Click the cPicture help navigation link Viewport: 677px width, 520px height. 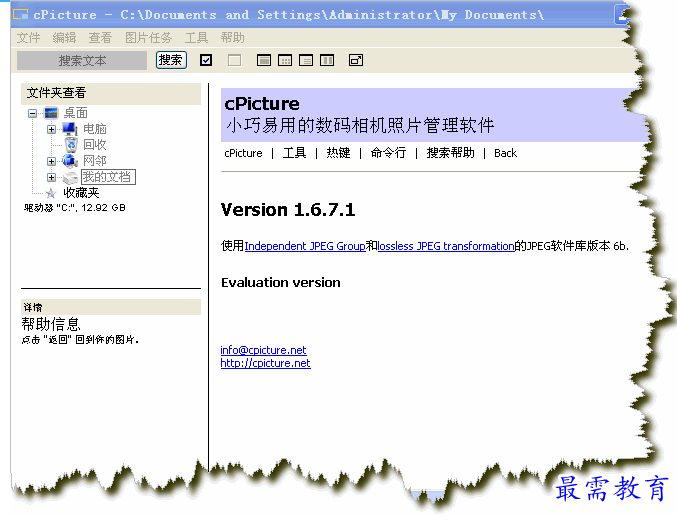coord(244,153)
